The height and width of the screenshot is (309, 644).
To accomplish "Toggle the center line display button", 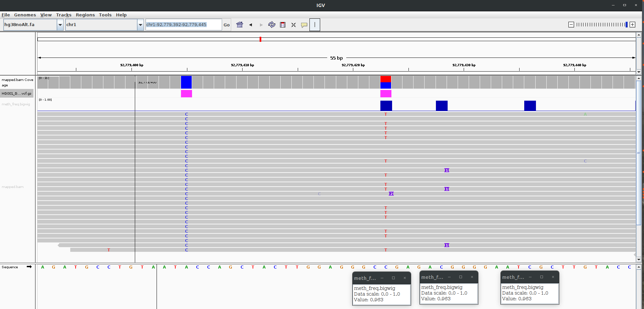I will tap(315, 25).
